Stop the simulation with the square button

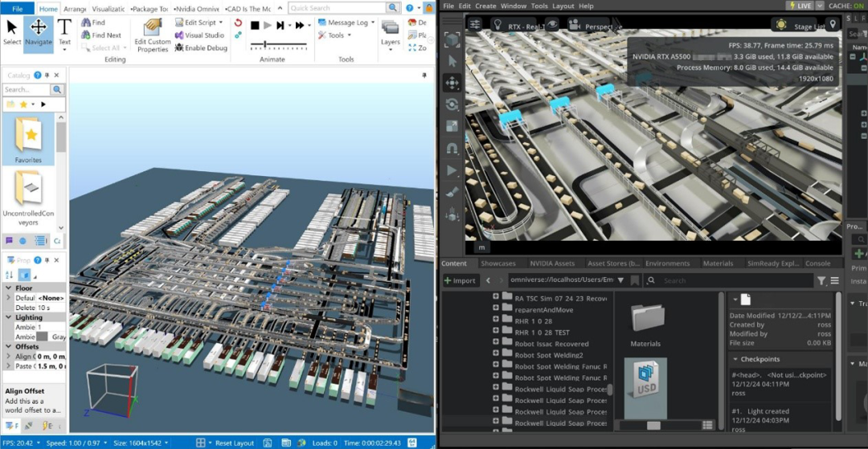255,26
